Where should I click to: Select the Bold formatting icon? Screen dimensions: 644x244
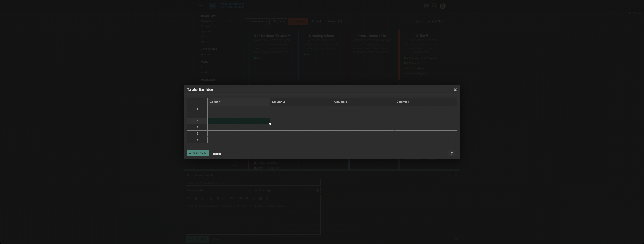(196, 198)
